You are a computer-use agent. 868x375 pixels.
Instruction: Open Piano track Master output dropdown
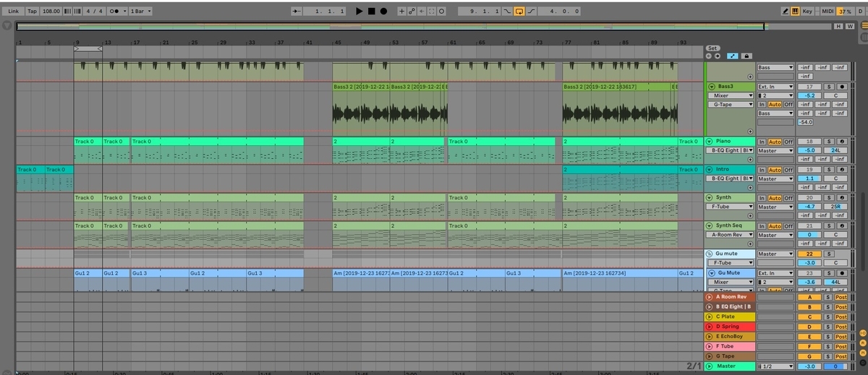[x=775, y=150]
